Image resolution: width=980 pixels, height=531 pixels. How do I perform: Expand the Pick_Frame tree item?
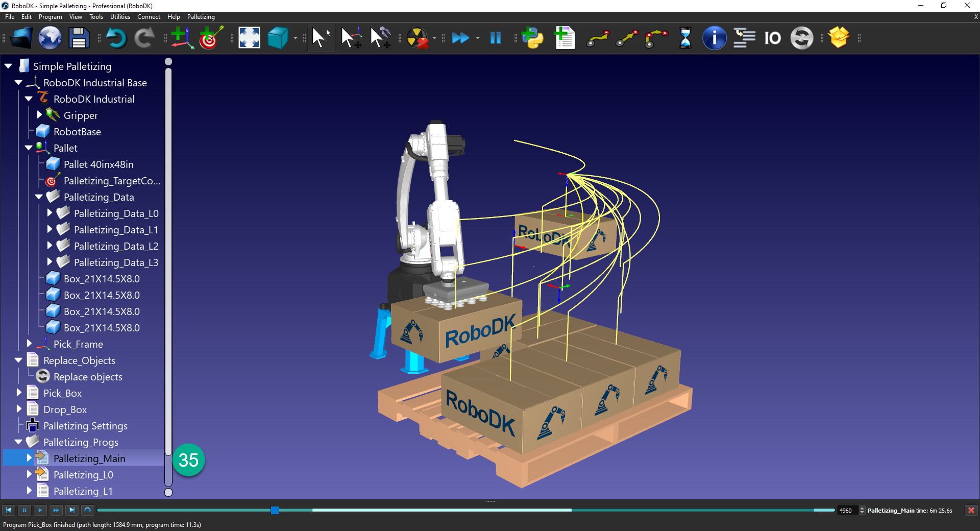click(x=29, y=344)
